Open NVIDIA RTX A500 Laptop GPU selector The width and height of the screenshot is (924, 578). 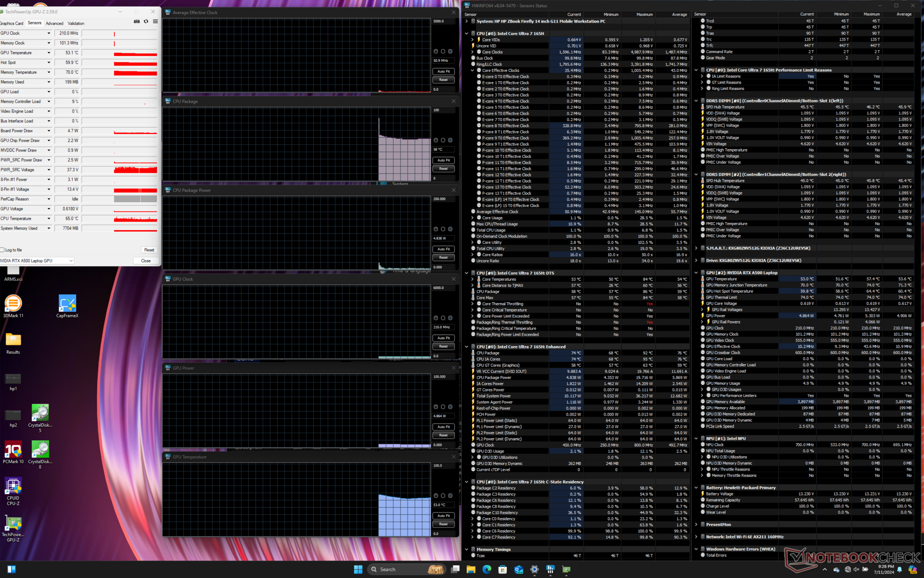pyautogui.click(x=37, y=261)
